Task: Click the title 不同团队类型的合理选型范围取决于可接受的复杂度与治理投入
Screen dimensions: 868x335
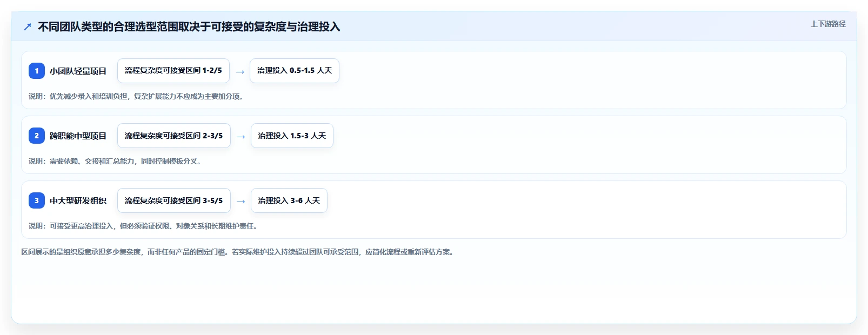Action: (x=189, y=27)
